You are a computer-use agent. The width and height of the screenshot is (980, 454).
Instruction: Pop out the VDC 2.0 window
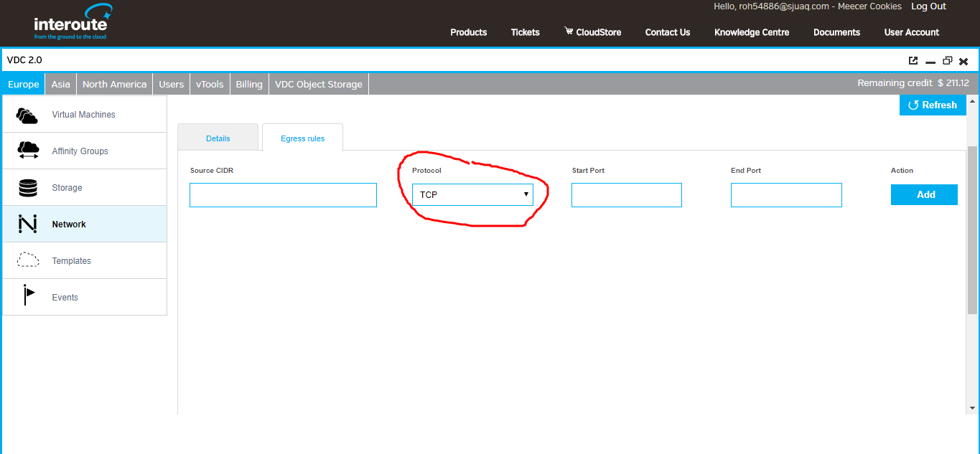pyautogui.click(x=913, y=61)
